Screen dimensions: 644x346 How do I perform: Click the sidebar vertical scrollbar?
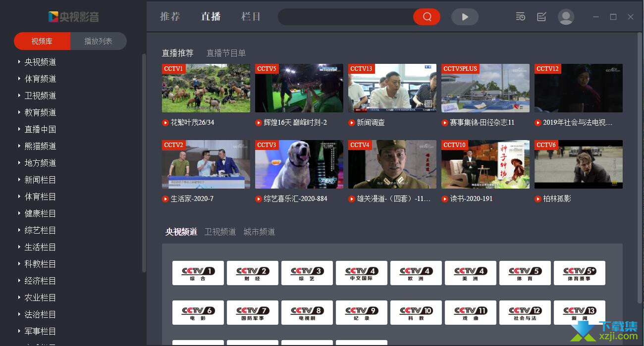coord(144,163)
